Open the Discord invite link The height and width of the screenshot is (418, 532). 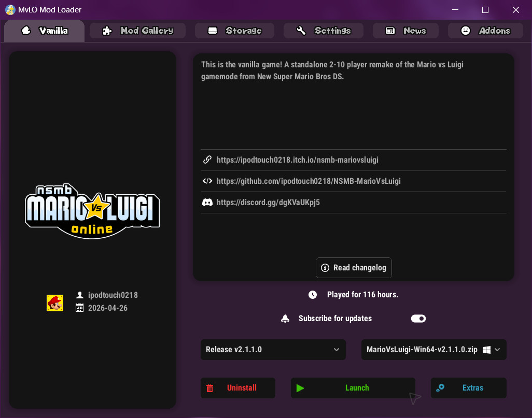268,203
